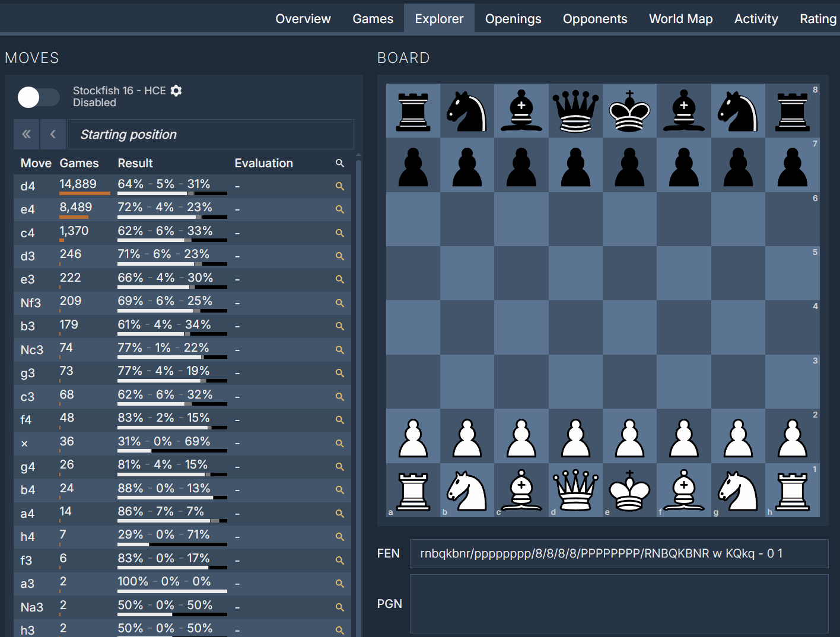Search games for Na3 move

[x=340, y=607]
